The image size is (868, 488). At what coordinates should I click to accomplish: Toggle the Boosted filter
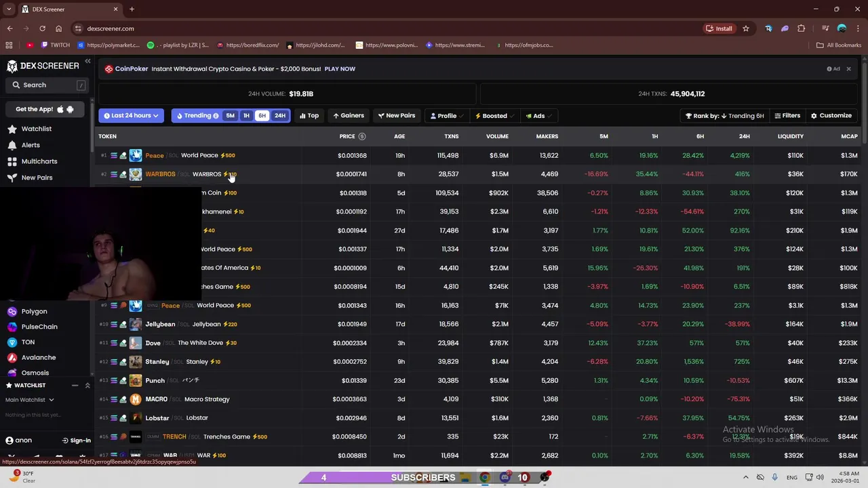[494, 116]
